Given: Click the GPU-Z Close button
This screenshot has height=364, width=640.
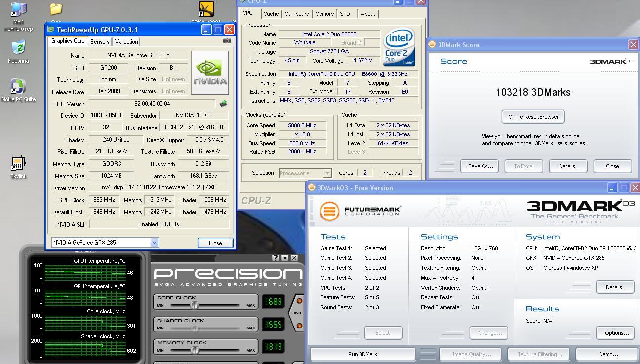Looking at the screenshot, I should coord(215,243).
